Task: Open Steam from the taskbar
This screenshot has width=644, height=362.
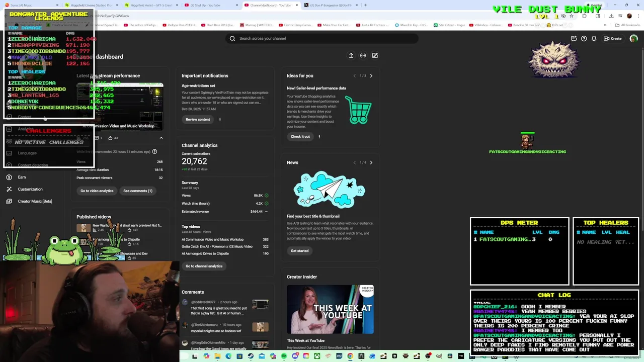Action: point(251,356)
